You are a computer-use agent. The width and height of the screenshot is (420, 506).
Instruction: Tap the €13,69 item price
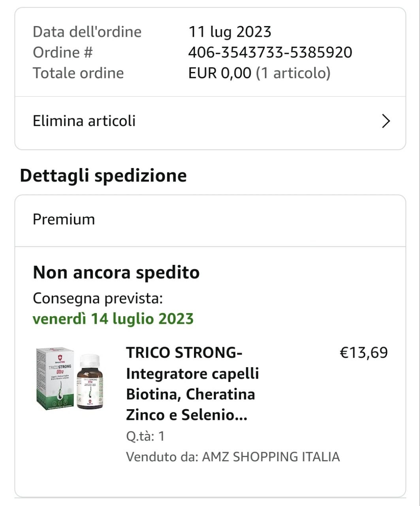coord(363,353)
